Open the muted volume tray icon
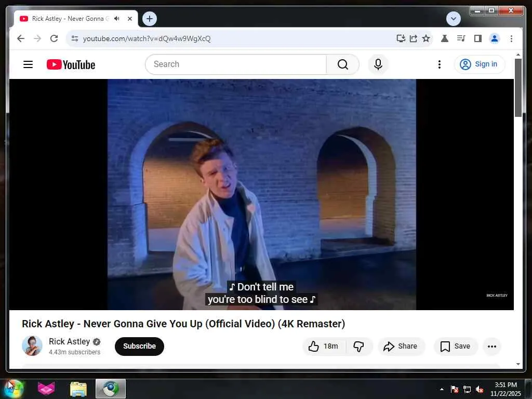This screenshot has height=399, width=532. (480, 389)
